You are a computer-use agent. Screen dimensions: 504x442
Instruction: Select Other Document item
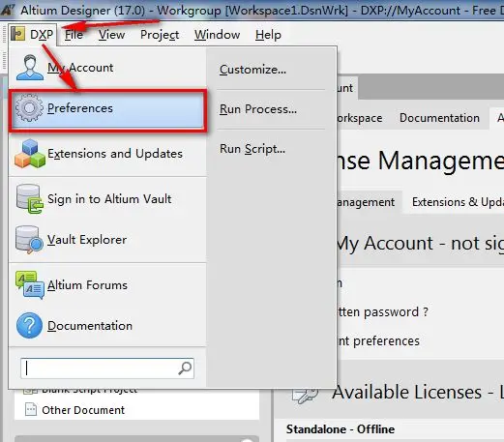(83, 410)
